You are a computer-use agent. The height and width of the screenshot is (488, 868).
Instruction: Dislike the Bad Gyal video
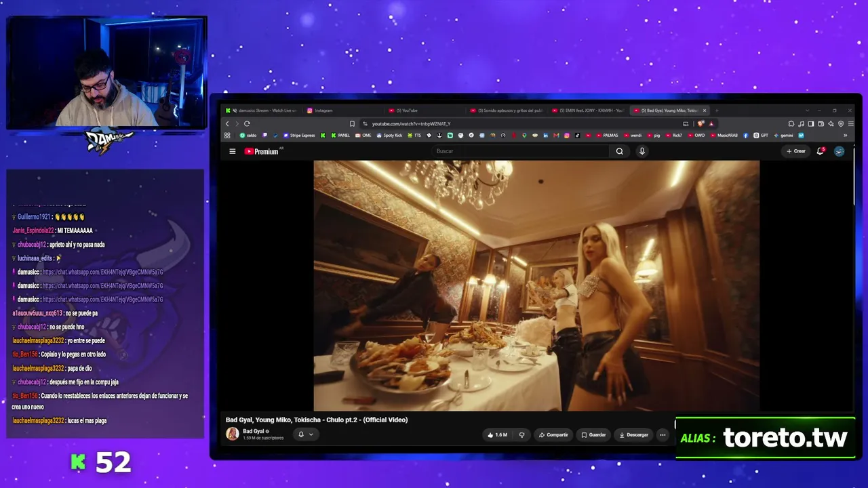[x=521, y=435]
